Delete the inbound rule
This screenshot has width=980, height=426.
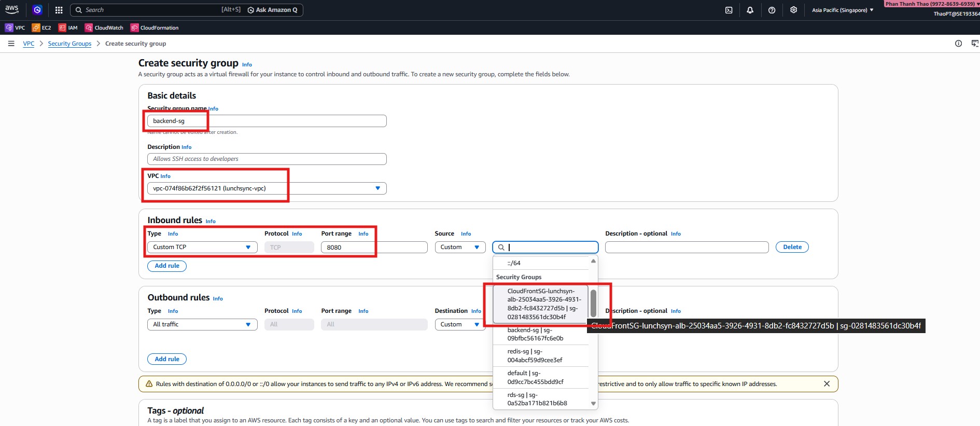coord(792,248)
